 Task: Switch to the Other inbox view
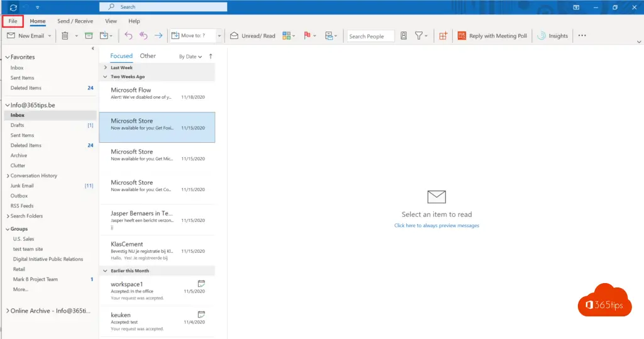148,56
